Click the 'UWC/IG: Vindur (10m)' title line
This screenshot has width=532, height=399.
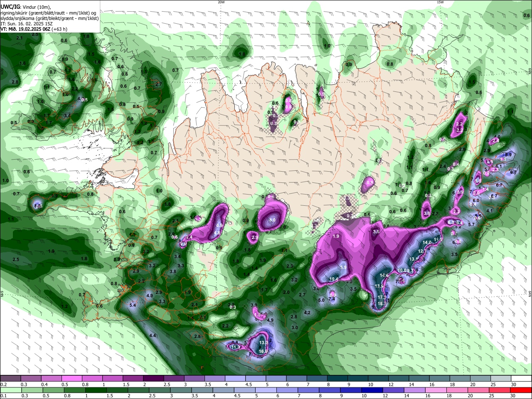25,7
